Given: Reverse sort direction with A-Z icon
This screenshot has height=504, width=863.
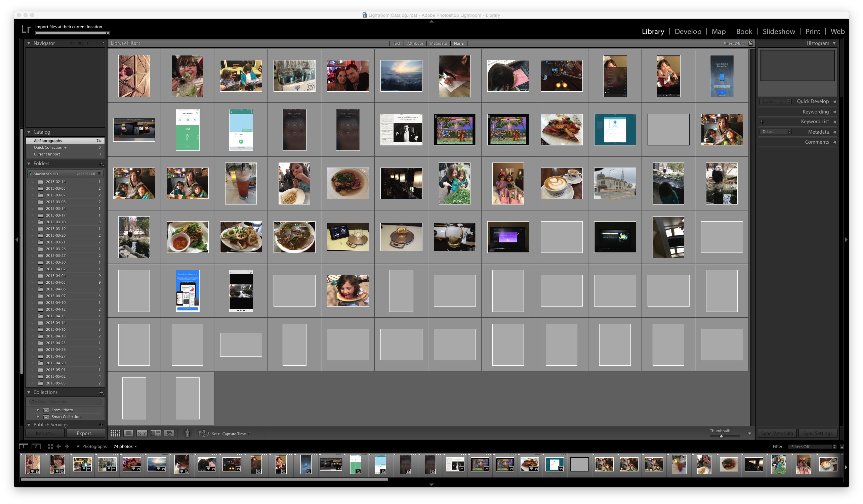Looking at the screenshot, I should pyautogui.click(x=203, y=433).
